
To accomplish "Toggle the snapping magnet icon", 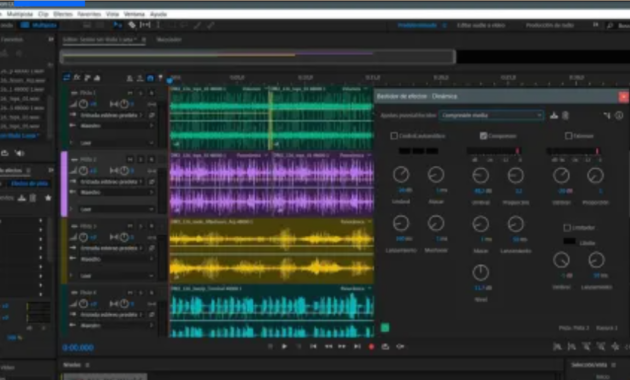I will click(150, 78).
